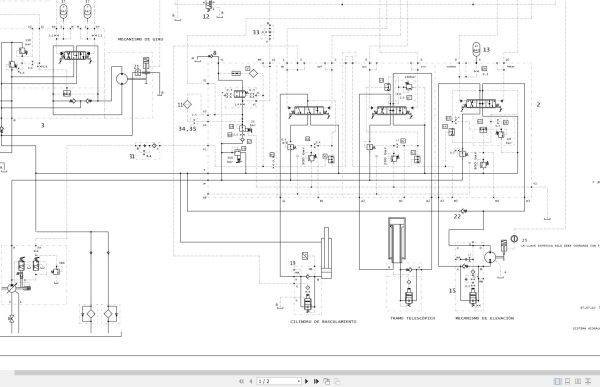The width and height of the screenshot is (600, 387).
Task: Click the CILINDRO DE BASCULAMIENTO label
Action: [x=323, y=322]
